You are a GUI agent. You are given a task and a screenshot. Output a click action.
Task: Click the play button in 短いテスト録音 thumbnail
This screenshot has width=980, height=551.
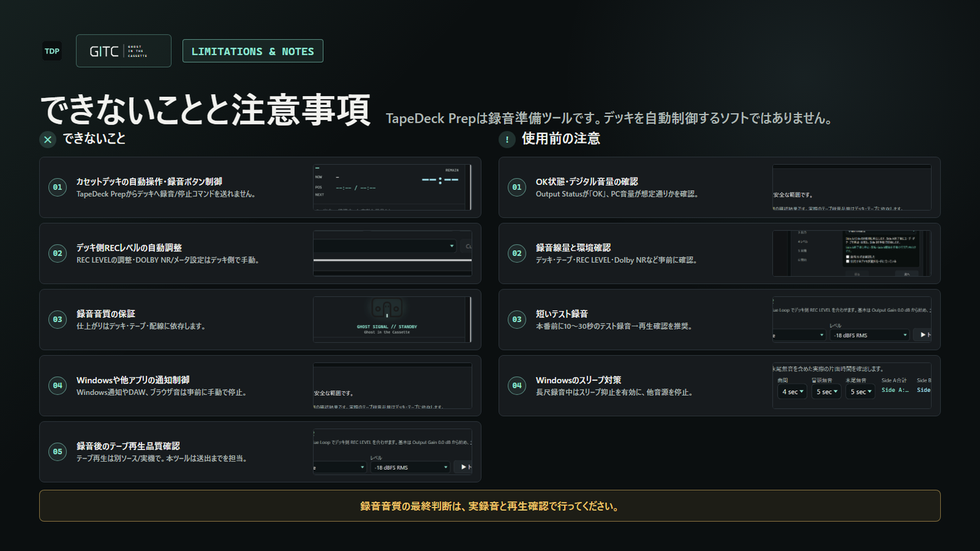(x=922, y=335)
